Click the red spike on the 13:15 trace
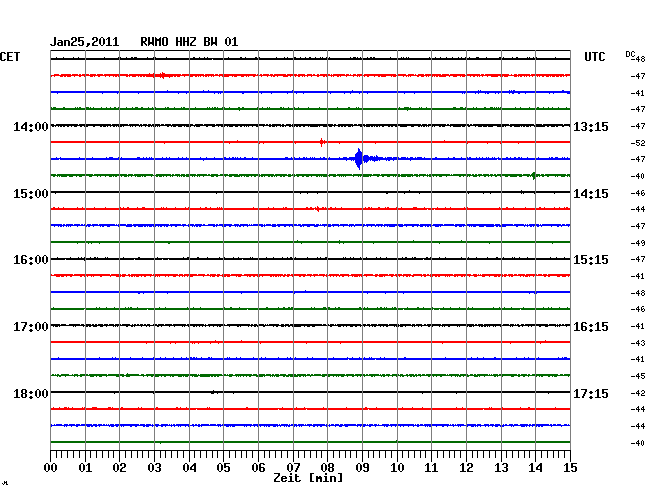This screenshot has height=494, width=650. point(322,142)
